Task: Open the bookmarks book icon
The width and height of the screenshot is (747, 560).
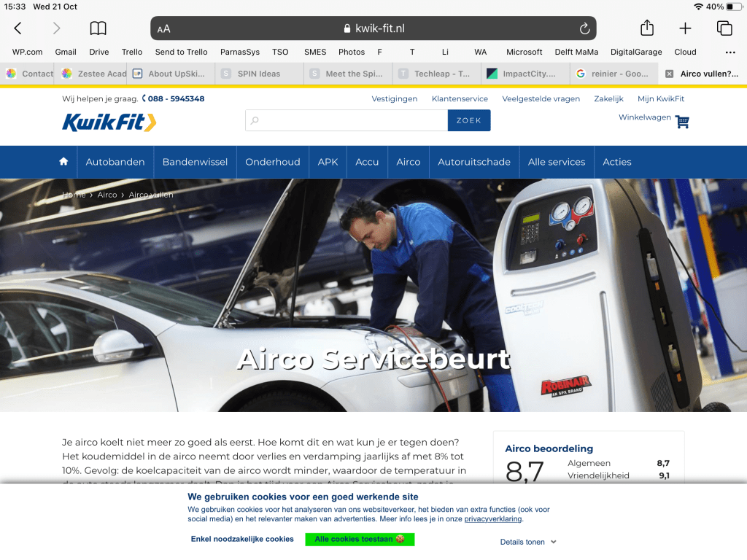Action: [x=98, y=28]
